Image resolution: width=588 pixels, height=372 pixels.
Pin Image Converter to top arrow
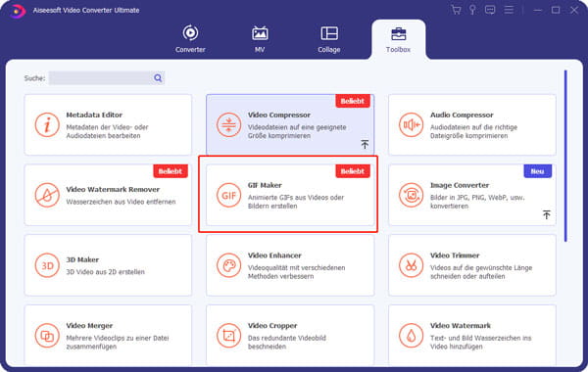click(x=547, y=214)
